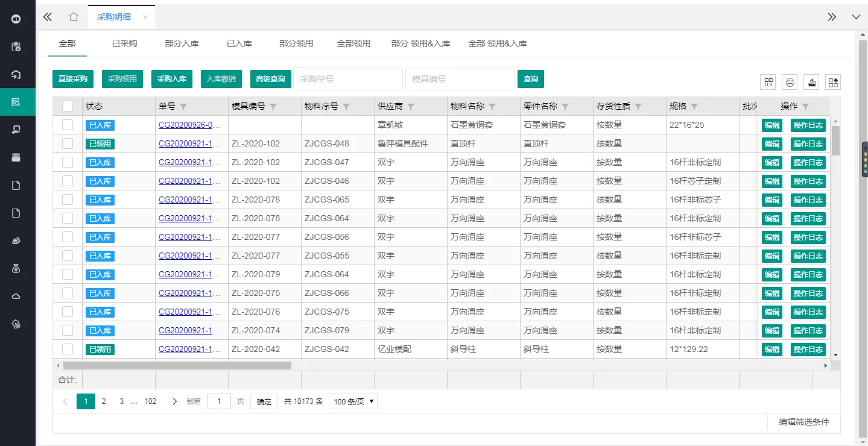Check the box for the 章凯敏 supplier row
Viewport: 868px width, 446px height.
pyautogui.click(x=68, y=125)
